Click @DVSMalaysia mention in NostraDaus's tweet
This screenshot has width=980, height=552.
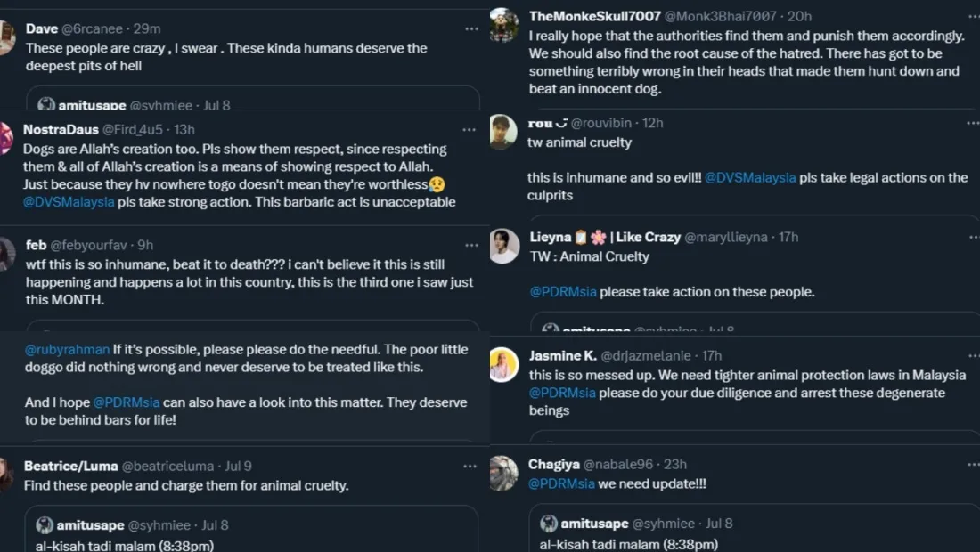pos(69,202)
